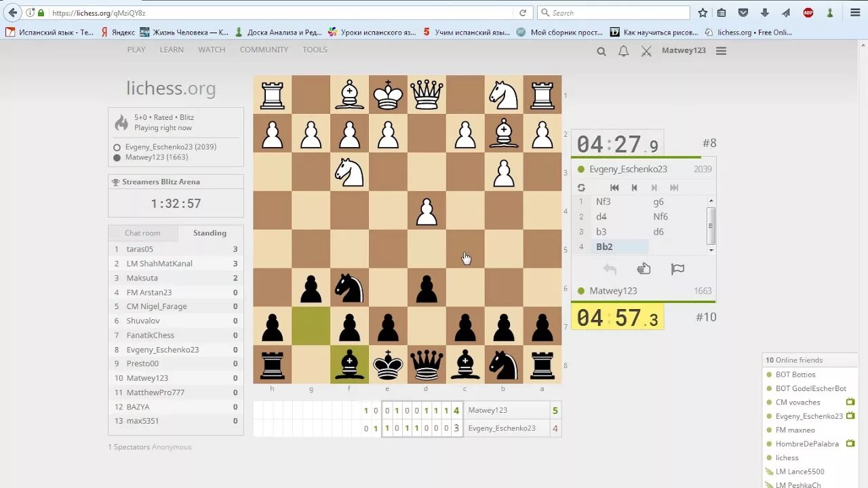Open Firefox hamburger menu
Viewport: 868px width, 488px height.
854,13
